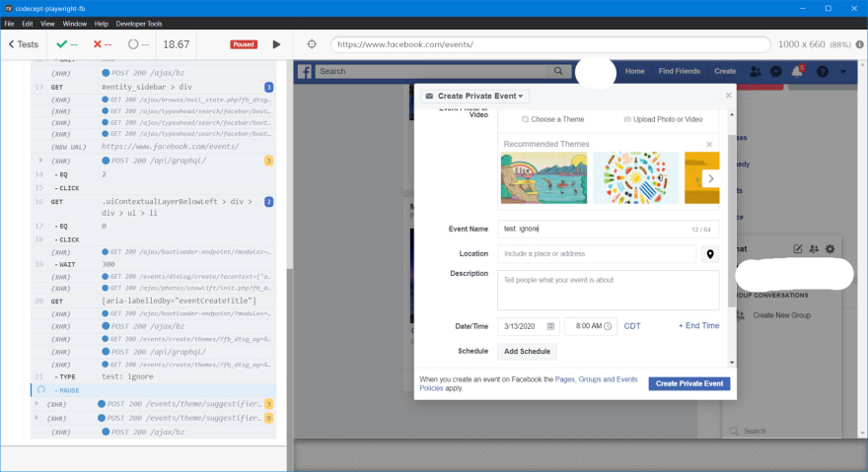
Task: Click dialog scrollbar up arrow
Action: point(732,114)
